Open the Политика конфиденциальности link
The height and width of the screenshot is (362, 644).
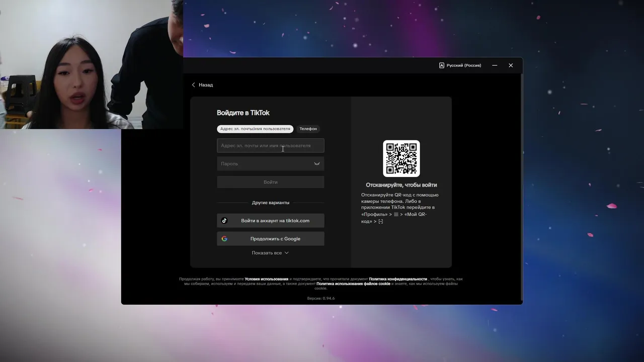(x=398, y=279)
